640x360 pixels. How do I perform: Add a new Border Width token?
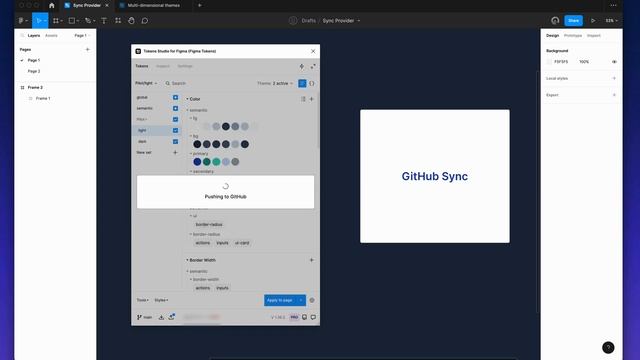click(311, 260)
